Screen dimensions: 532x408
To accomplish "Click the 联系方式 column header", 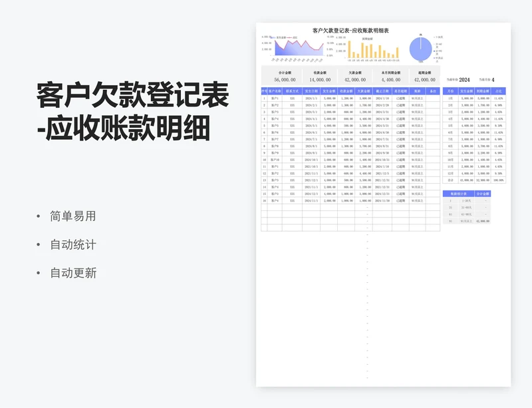I will (292, 91).
